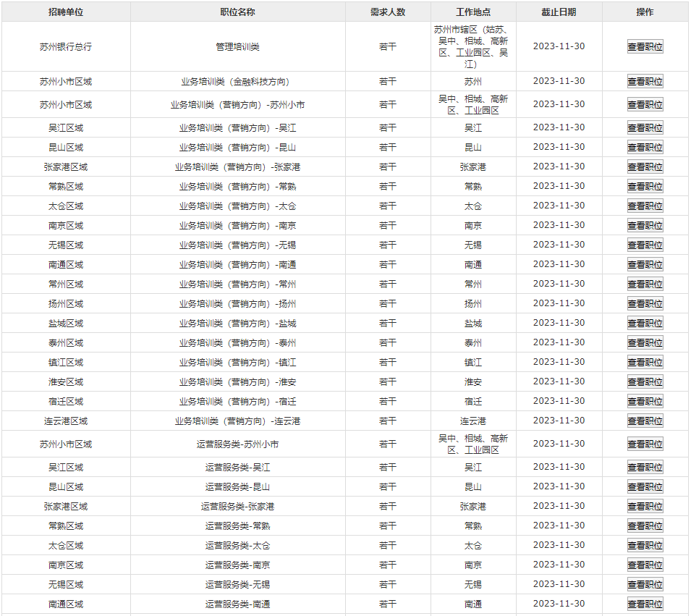
Task: Click the 镇江区域 recruiting unit cell
Action: point(66,363)
